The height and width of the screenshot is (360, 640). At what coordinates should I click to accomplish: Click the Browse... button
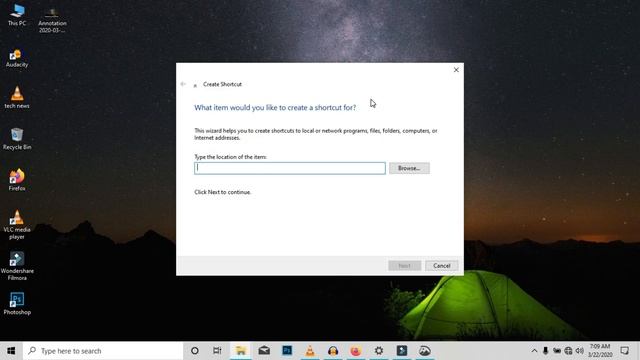(x=409, y=168)
